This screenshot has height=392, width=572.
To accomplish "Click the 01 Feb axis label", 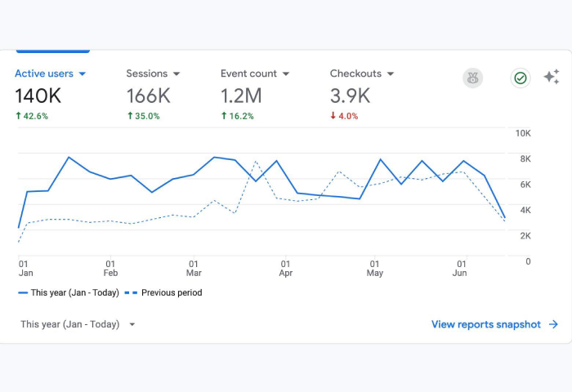I will click(110, 269).
